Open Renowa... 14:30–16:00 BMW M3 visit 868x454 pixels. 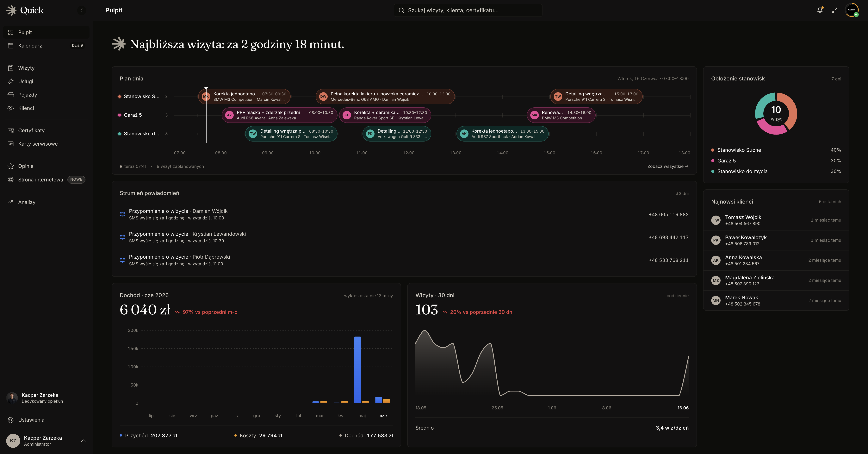click(x=561, y=115)
